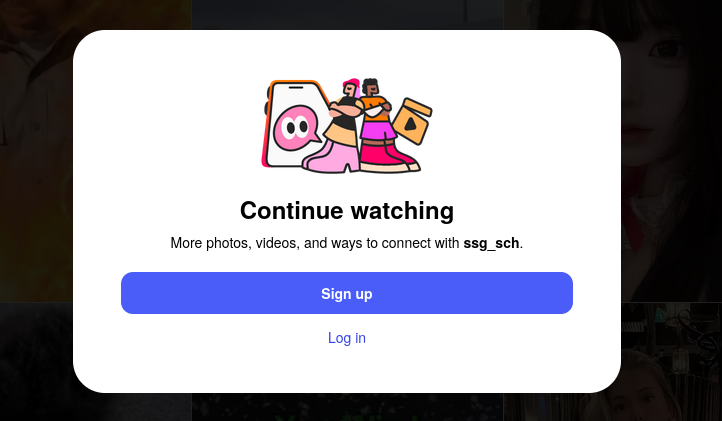Viewport: 722px width, 421px height.
Task: Click the pink chat bubble icon with eyes
Action: [x=297, y=127]
